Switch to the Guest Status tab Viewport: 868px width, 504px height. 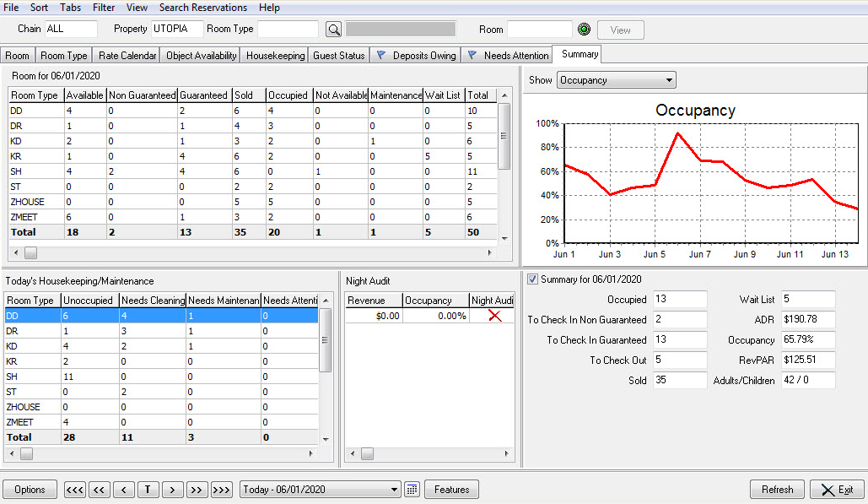(x=339, y=56)
